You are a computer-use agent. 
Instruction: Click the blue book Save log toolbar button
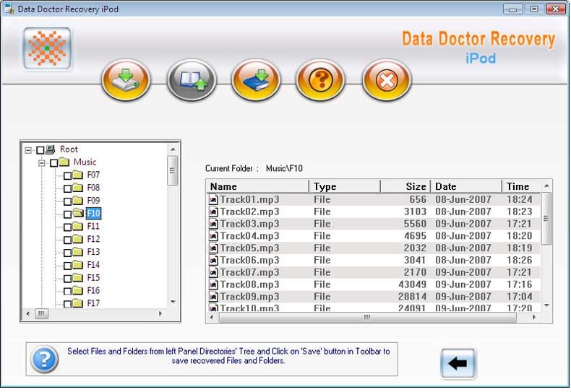(256, 79)
